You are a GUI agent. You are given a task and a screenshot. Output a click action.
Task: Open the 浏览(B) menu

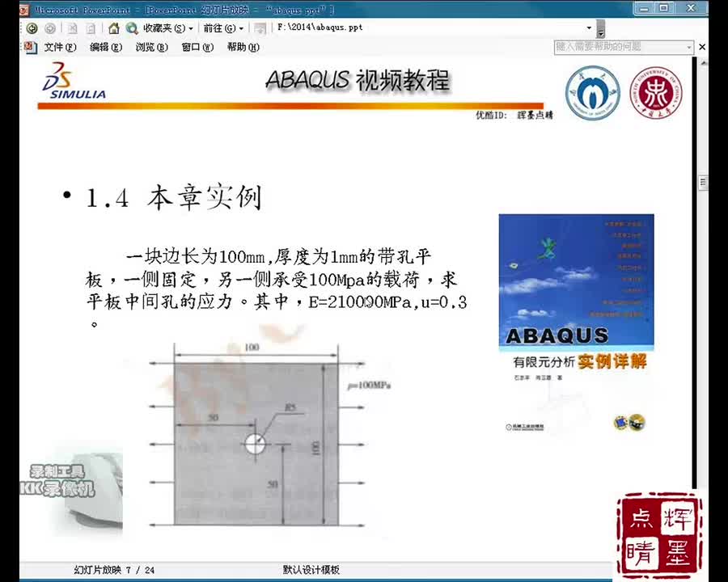click(x=152, y=48)
